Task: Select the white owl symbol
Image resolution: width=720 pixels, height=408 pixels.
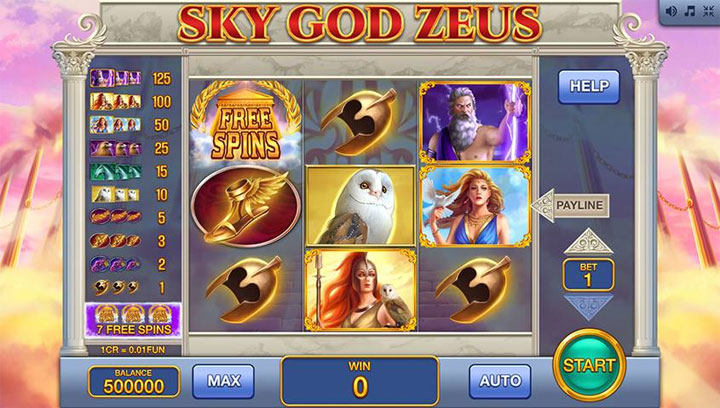Action: pyautogui.click(x=360, y=206)
